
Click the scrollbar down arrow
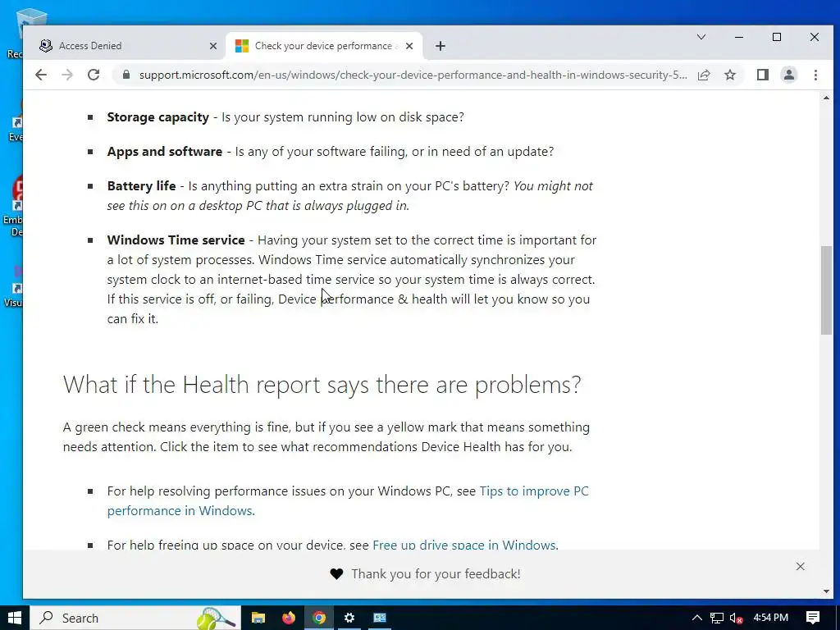click(x=826, y=591)
